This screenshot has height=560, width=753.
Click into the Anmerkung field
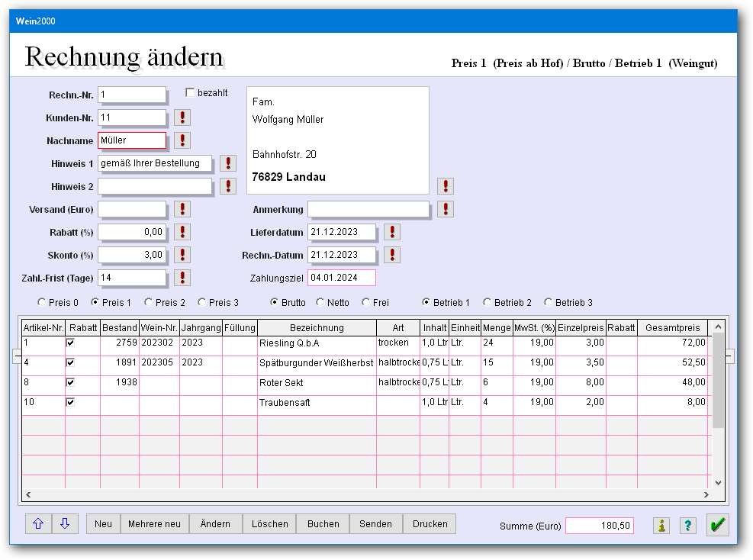[368, 209]
